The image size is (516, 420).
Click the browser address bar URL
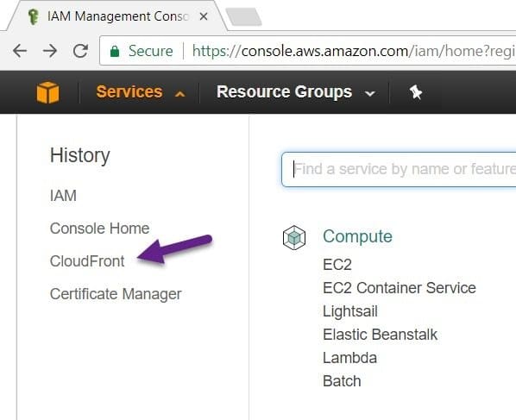(354, 51)
